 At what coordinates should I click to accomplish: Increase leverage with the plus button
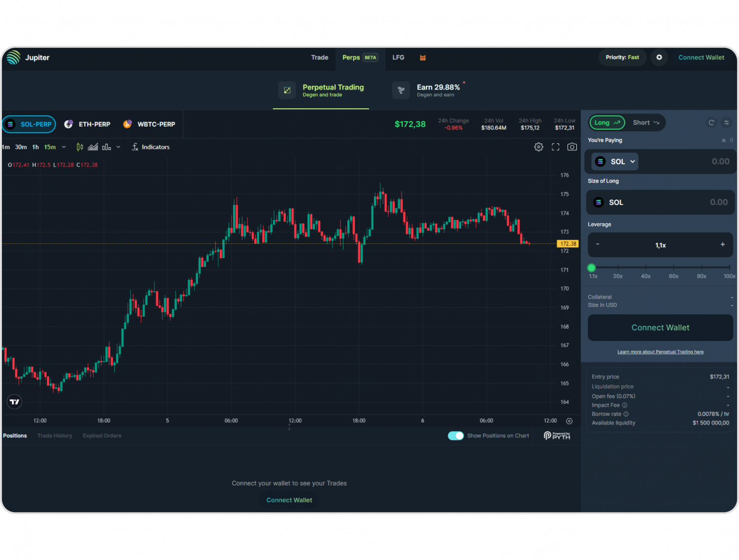click(x=723, y=245)
